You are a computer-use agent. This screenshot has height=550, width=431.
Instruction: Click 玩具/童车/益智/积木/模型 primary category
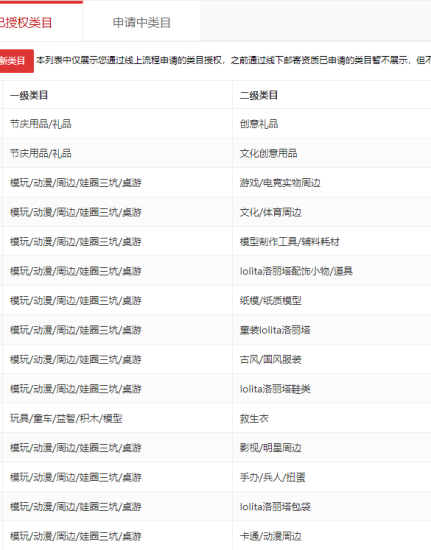66,418
